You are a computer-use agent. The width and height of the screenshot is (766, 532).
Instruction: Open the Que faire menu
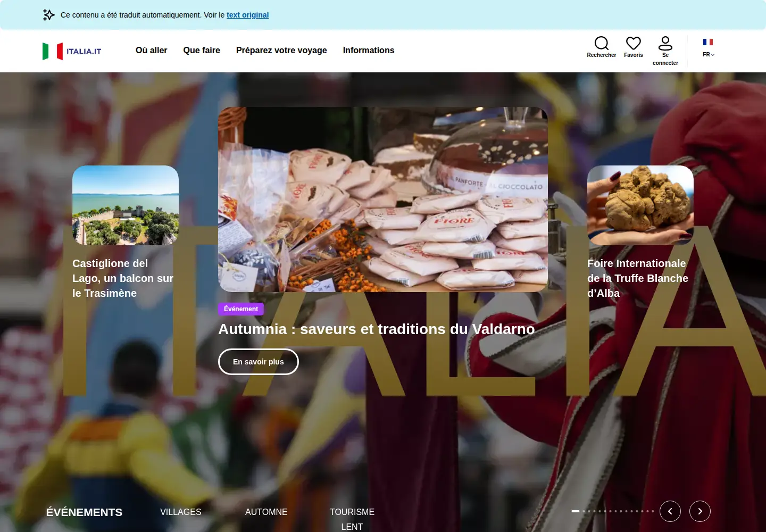(202, 50)
